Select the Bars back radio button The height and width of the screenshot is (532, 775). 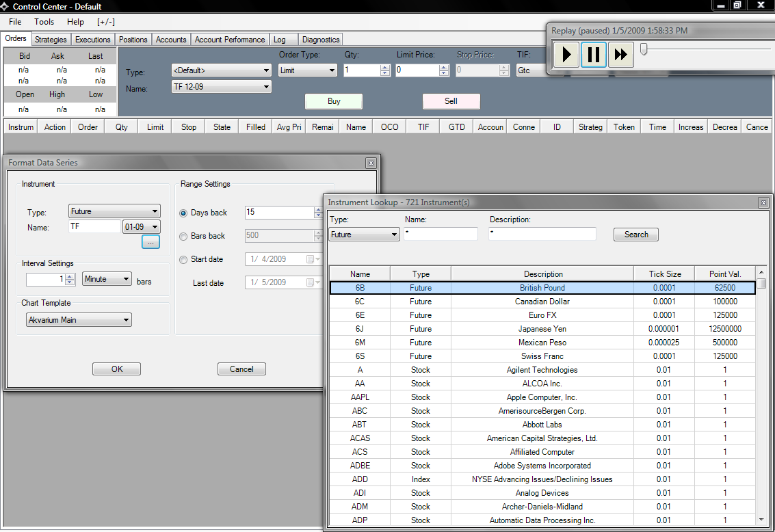coord(183,237)
